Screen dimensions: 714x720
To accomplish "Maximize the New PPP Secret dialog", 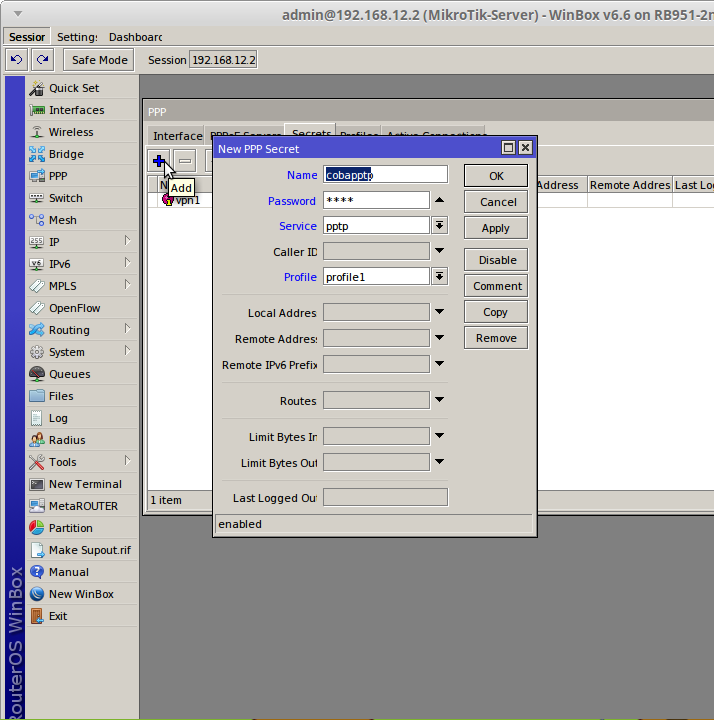I will (508, 148).
